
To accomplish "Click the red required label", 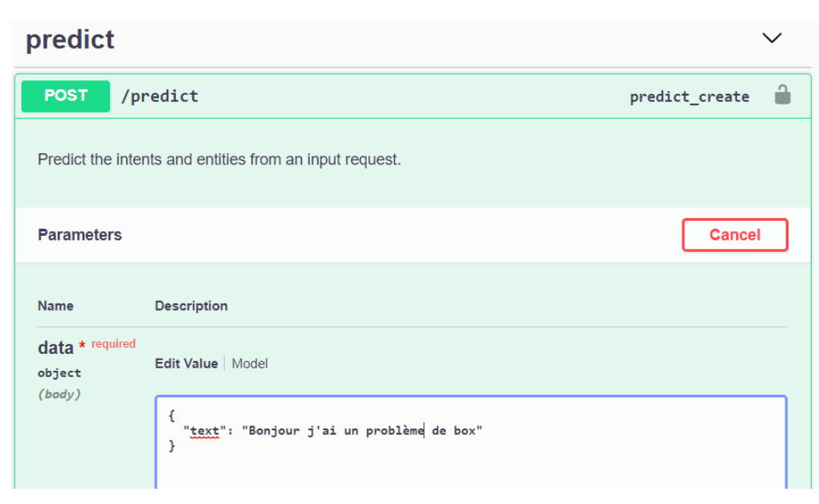I will point(113,343).
